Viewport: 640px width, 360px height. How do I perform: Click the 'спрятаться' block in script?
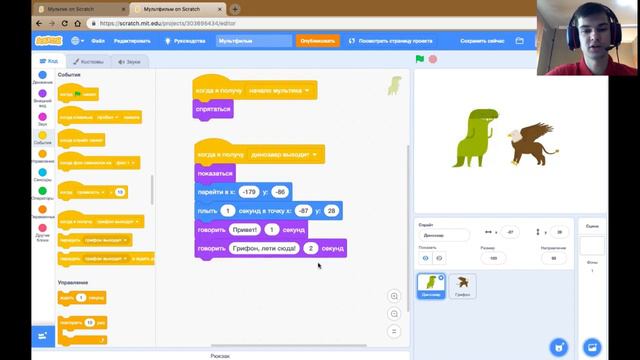tap(213, 109)
